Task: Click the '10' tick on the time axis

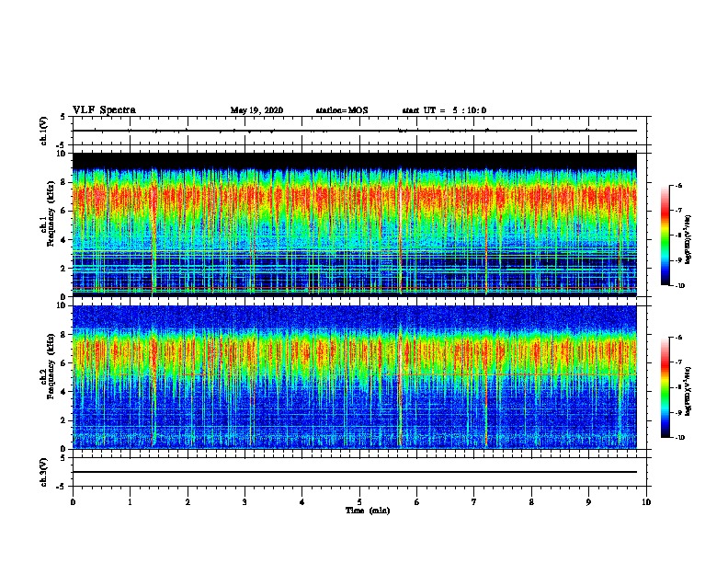Action: [x=646, y=502]
